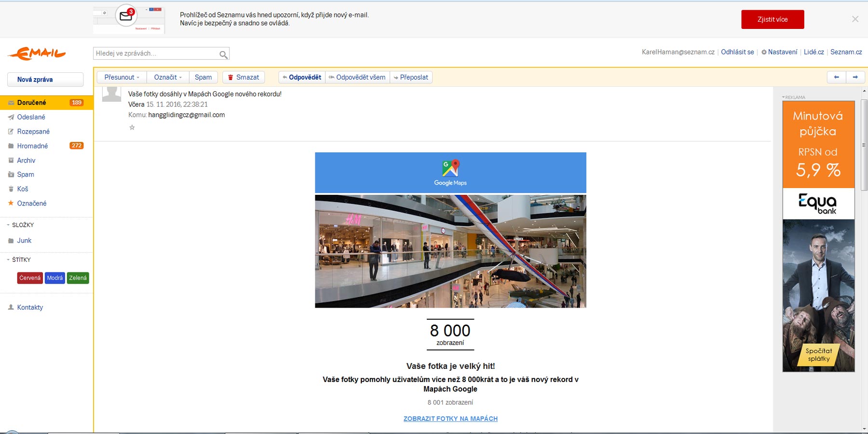Click the Nová zpráva button
The height and width of the screenshot is (434, 868).
[x=45, y=80]
